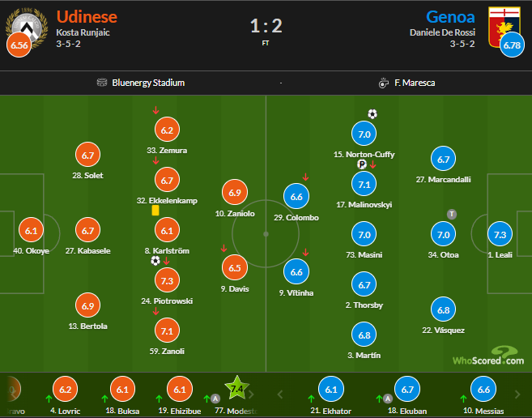Click Genoa's 6.78 team rating badge
532x418 pixels.
[512, 45]
